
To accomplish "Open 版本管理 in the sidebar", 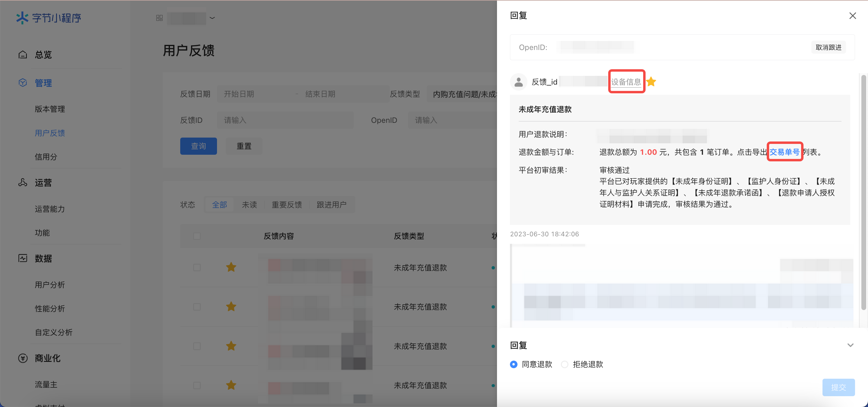I will (x=50, y=109).
